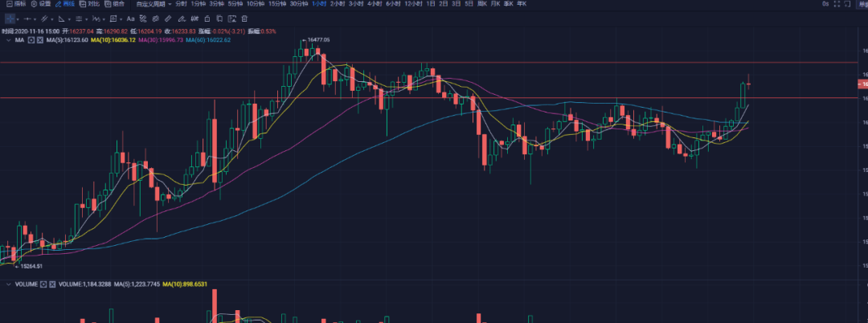Select the upper red horizontal line
Viewport: 868px width, 323px height.
click(x=428, y=63)
